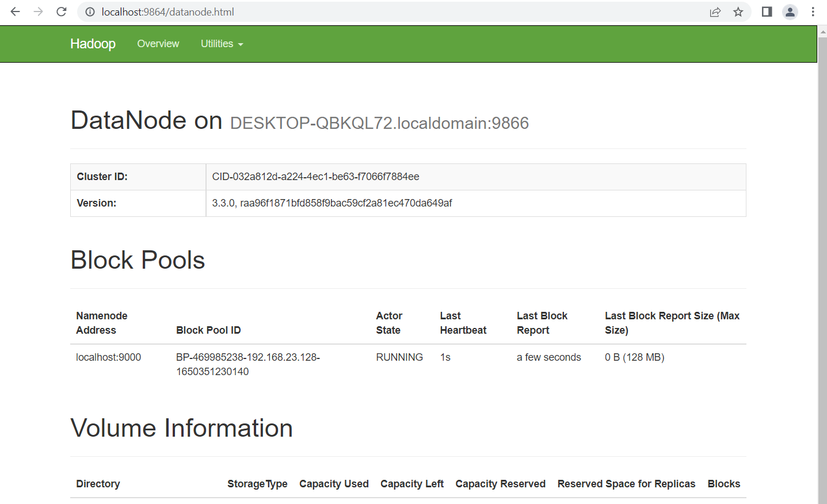Click the browser forward arrow

[39, 12]
